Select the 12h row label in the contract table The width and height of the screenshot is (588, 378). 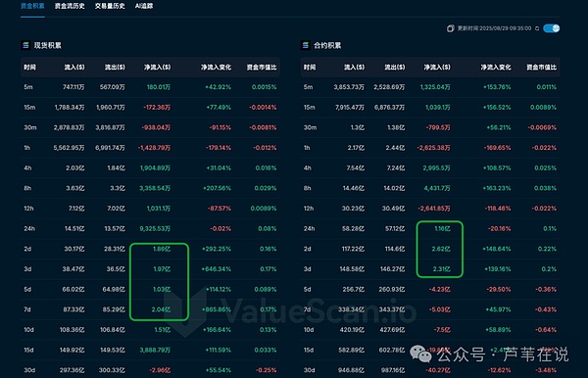(309, 209)
